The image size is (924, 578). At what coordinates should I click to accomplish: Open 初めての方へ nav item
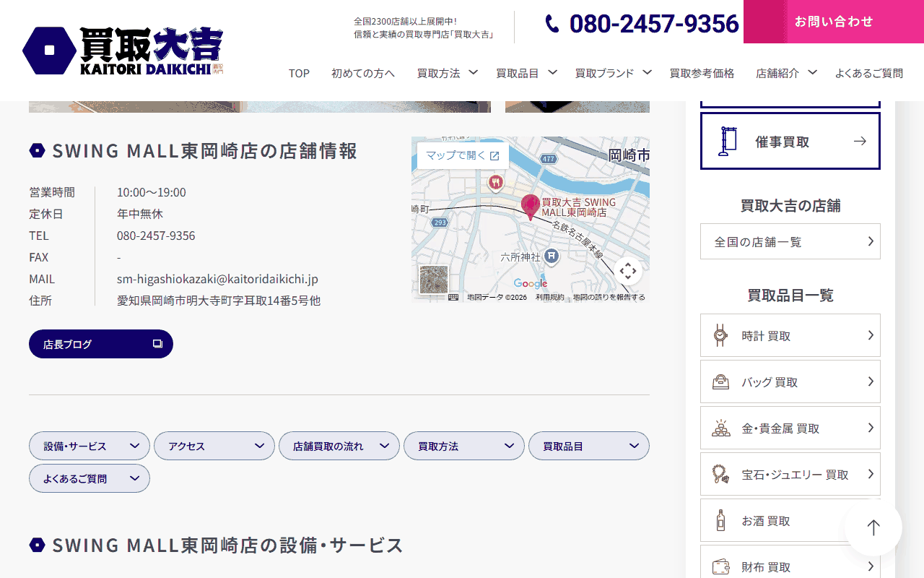363,73
